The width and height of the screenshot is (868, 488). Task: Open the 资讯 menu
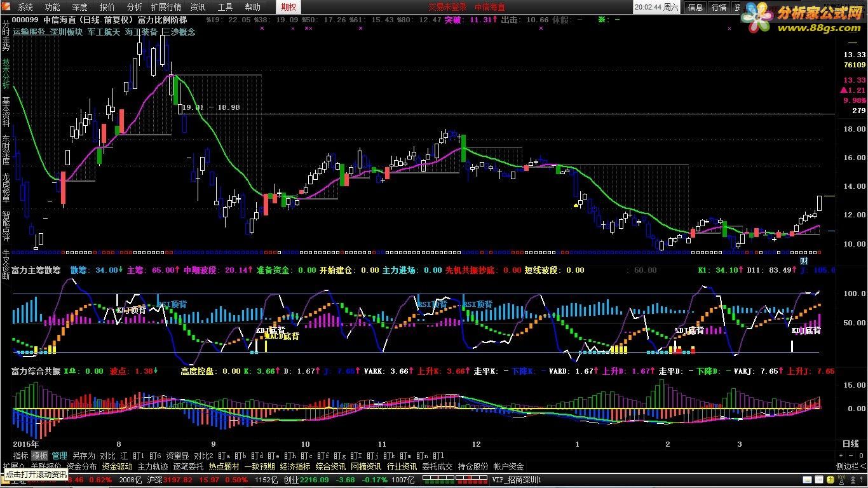(198, 8)
